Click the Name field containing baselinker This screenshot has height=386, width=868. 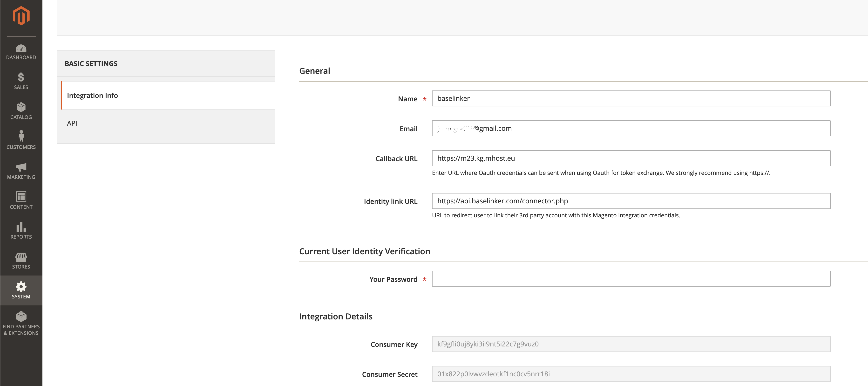(631, 98)
